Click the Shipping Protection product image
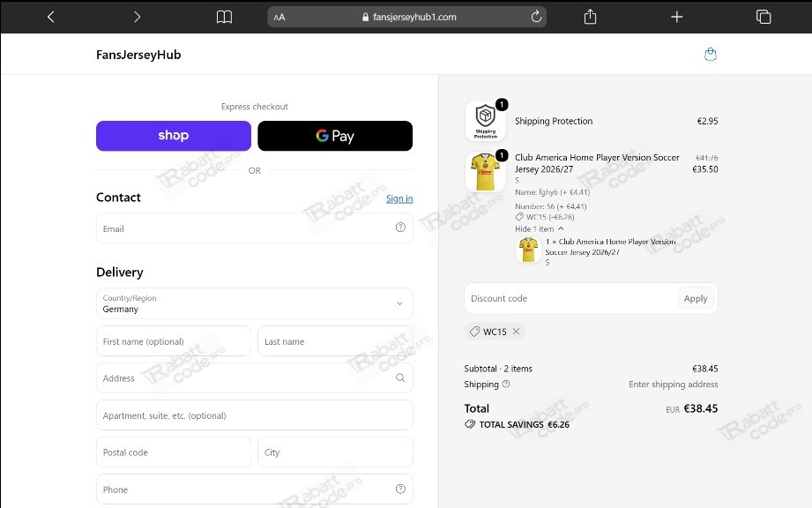This screenshot has width=812, height=508. (485, 121)
